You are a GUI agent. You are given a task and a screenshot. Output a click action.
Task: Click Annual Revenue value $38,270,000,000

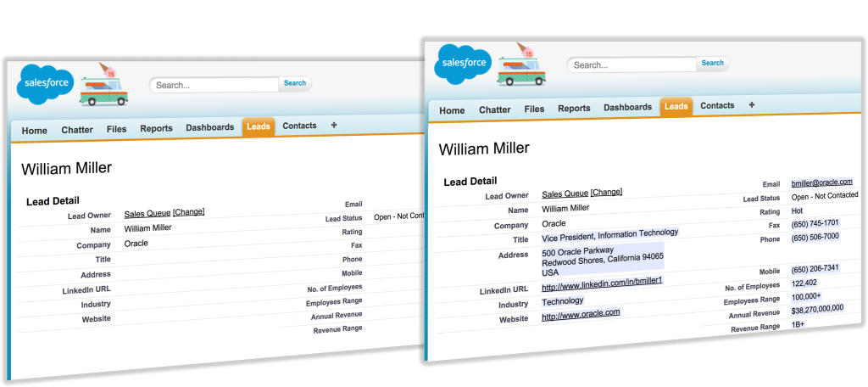tap(818, 310)
